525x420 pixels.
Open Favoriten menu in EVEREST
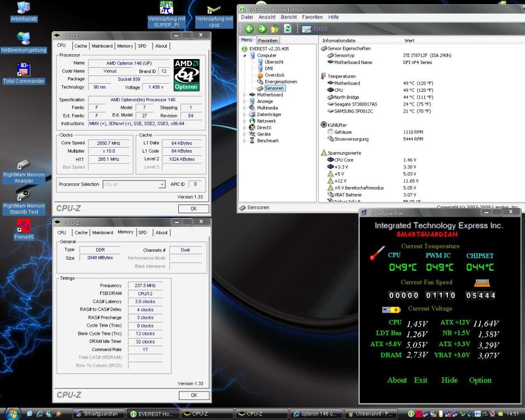[312, 17]
